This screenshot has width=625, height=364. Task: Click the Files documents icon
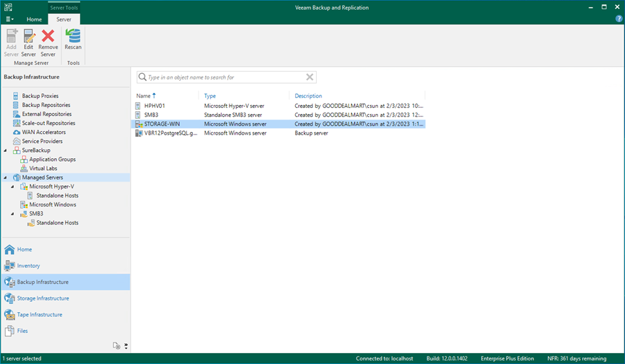click(x=10, y=332)
